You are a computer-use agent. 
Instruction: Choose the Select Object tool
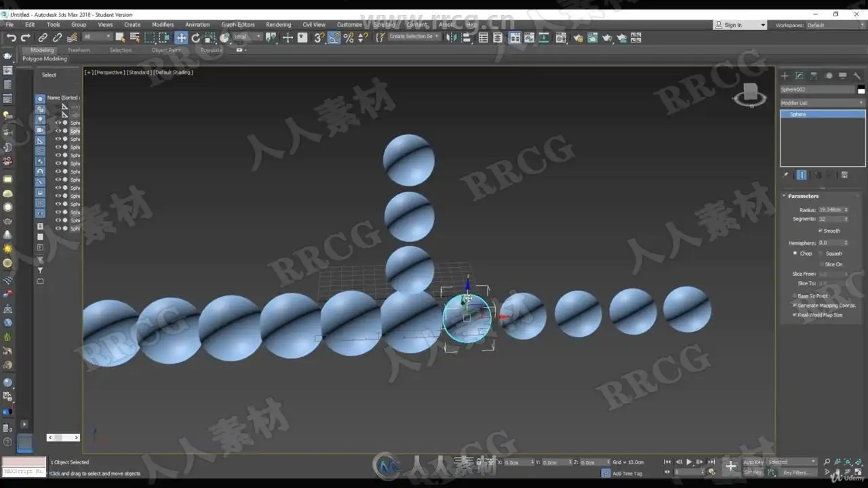[120, 38]
